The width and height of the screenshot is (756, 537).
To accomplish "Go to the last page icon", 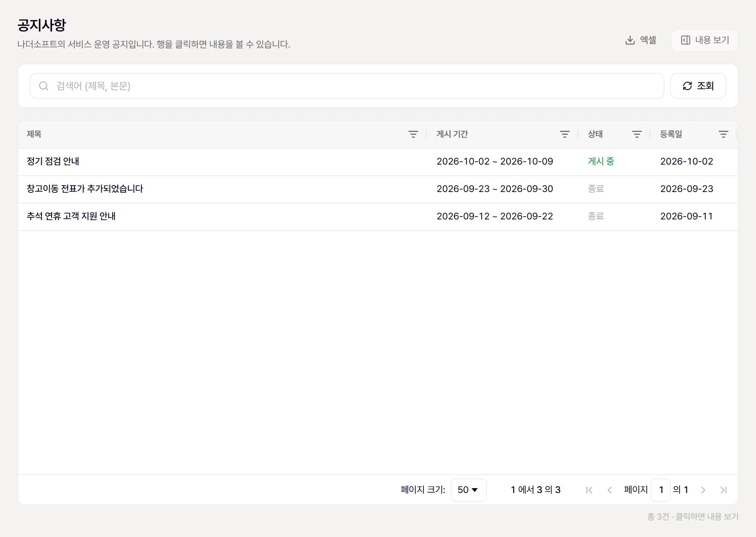I will [x=723, y=490].
